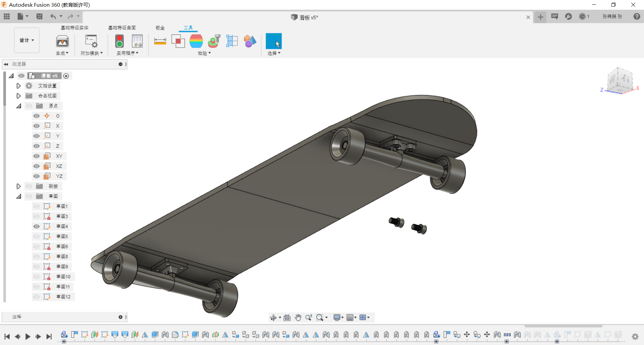Activate the blue 选择 selection tool
Image resolution: width=644 pixels, height=345 pixels.
pyautogui.click(x=274, y=41)
